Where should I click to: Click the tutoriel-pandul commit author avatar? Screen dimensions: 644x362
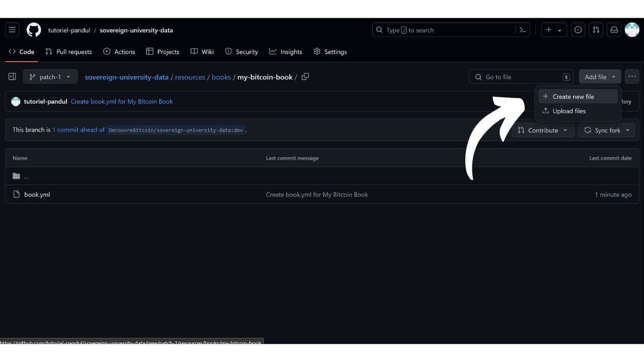tap(16, 102)
